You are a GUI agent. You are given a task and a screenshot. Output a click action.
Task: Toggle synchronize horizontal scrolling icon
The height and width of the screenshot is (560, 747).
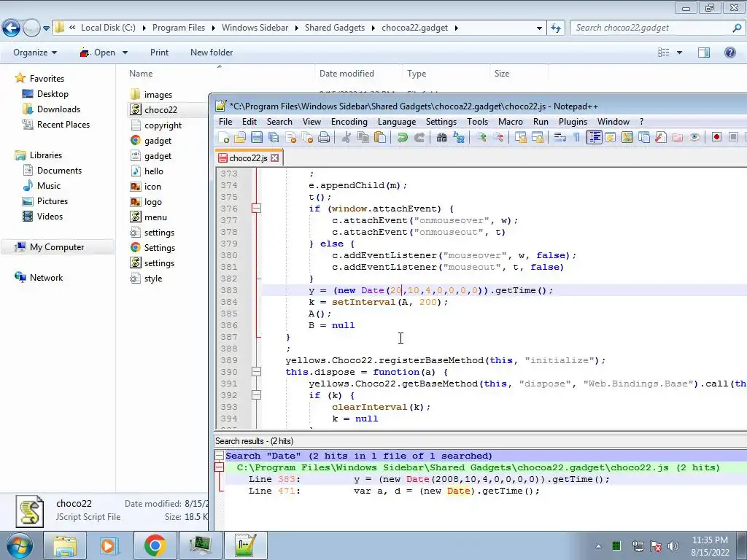coord(538,138)
